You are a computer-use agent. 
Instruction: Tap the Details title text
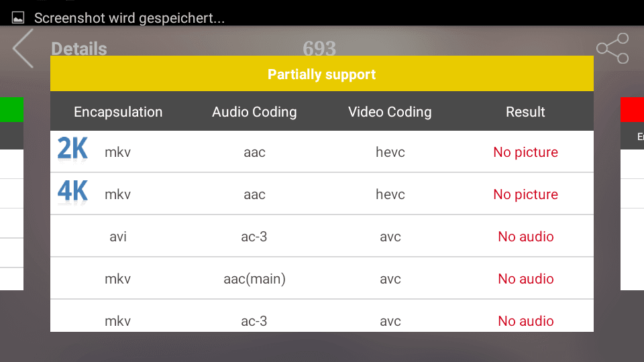click(x=79, y=49)
